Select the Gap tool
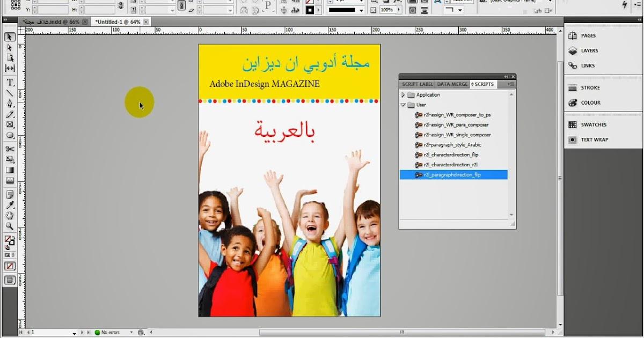 click(x=10, y=68)
